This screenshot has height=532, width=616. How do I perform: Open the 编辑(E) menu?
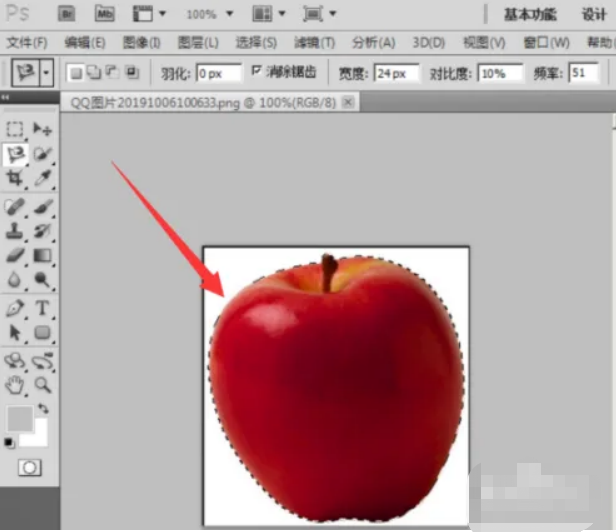(x=85, y=42)
